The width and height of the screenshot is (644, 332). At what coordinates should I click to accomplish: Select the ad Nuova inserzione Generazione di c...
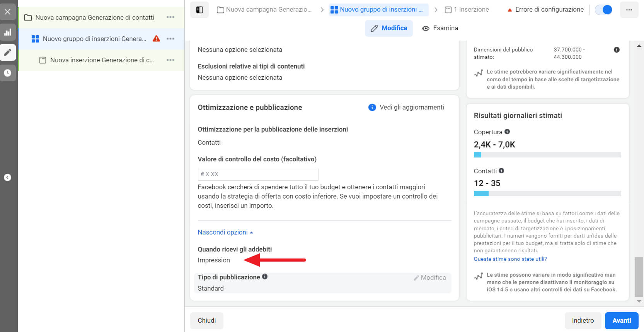pyautogui.click(x=101, y=60)
